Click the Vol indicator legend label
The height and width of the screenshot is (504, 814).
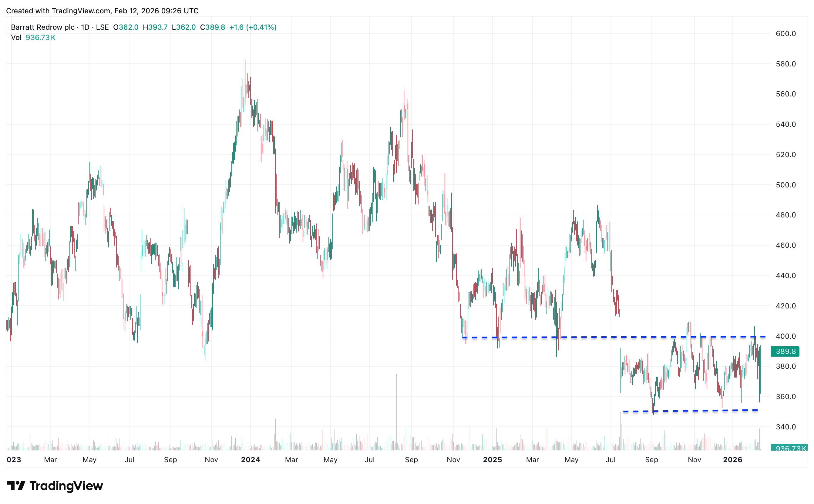(x=16, y=37)
